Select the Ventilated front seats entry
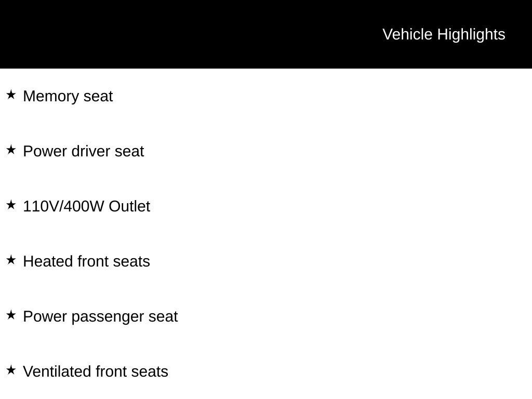 click(x=96, y=372)
